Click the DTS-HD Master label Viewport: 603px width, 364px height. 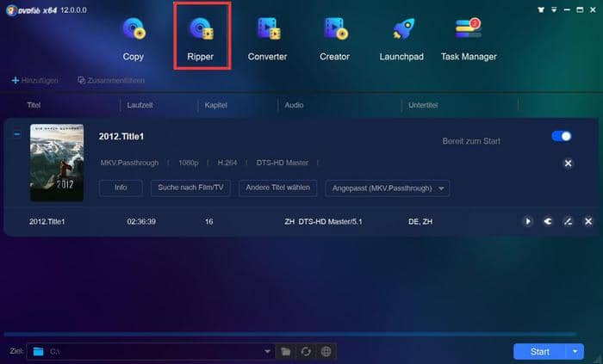point(283,163)
